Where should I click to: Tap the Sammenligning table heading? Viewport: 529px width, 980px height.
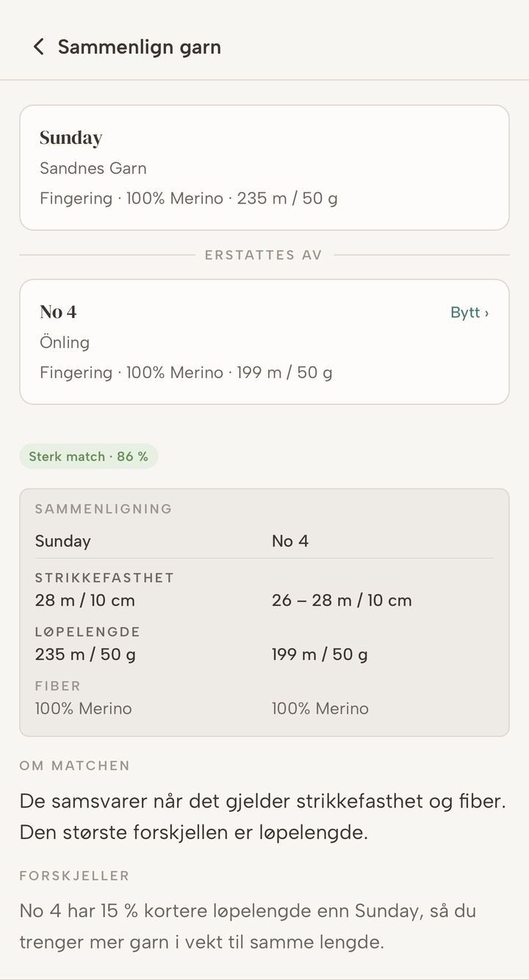pyautogui.click(x=104, y=509)
